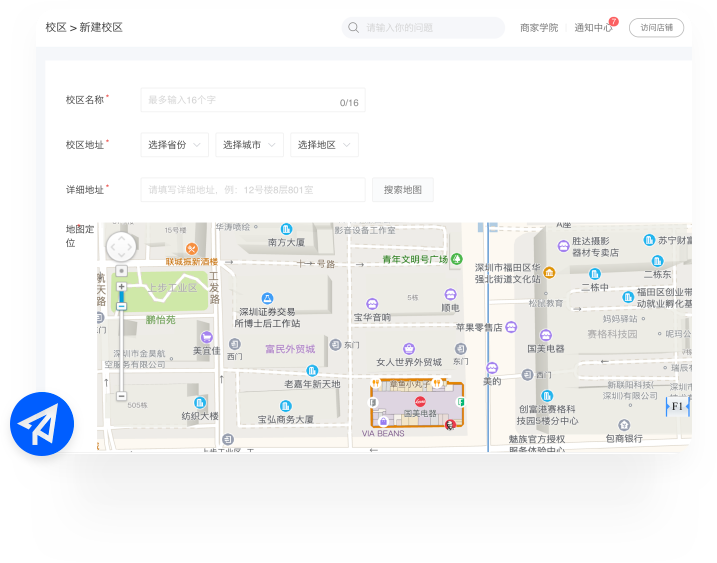The height and width of the screenshot is (563, 717).
Task: Open 通知中心 notification center
Action: click(x=593, y=28)
